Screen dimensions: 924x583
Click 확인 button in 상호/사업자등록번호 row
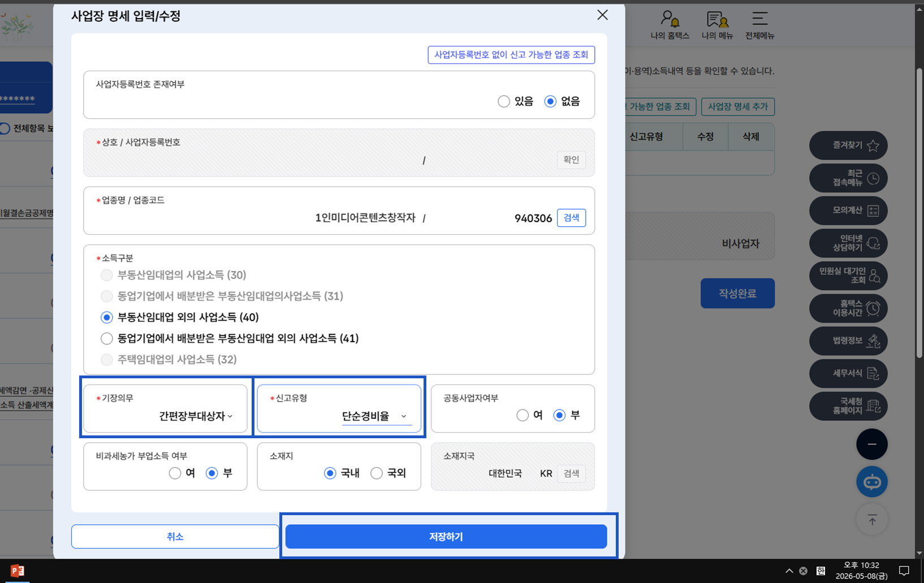click(x=571, y=159)
